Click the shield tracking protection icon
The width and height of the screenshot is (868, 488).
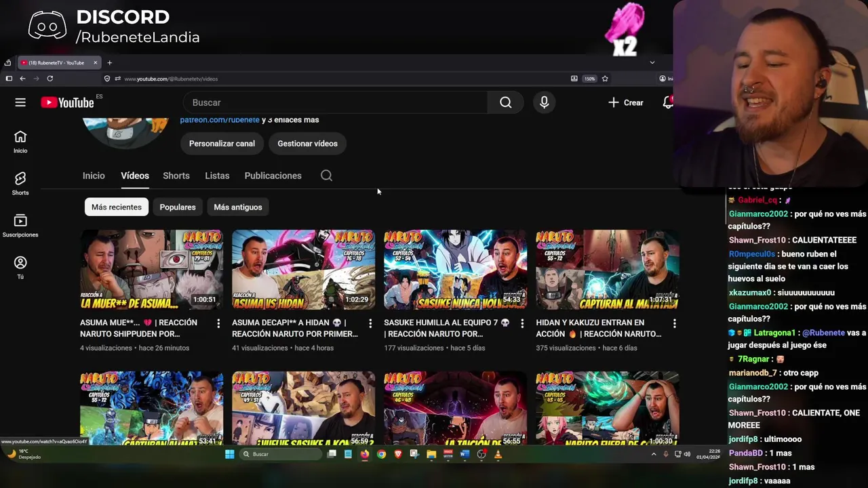point(107,79)
